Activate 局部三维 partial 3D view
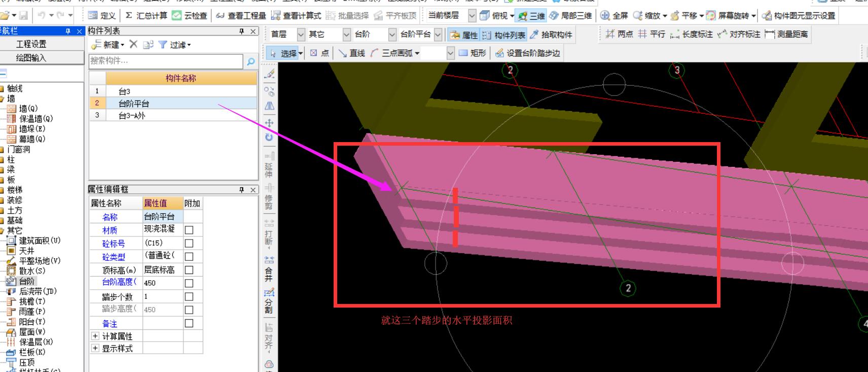Image resolution: width=868 pixels, height=372 pixels. point(570,15)
